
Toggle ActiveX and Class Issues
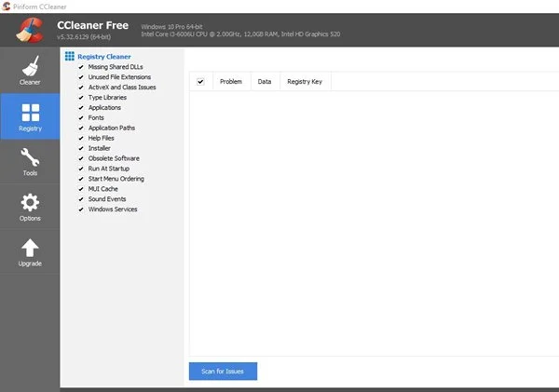tap(81, 88)
